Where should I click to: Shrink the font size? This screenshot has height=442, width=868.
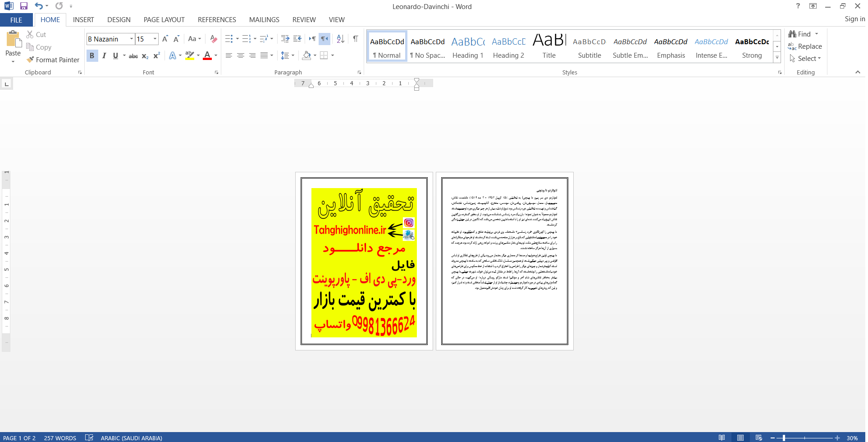tap(176, 39)
